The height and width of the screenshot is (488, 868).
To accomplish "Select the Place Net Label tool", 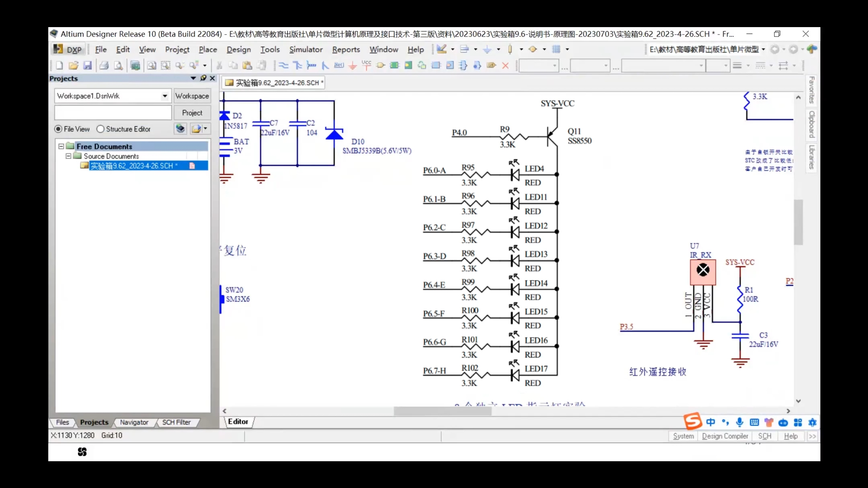I will 339,65.
